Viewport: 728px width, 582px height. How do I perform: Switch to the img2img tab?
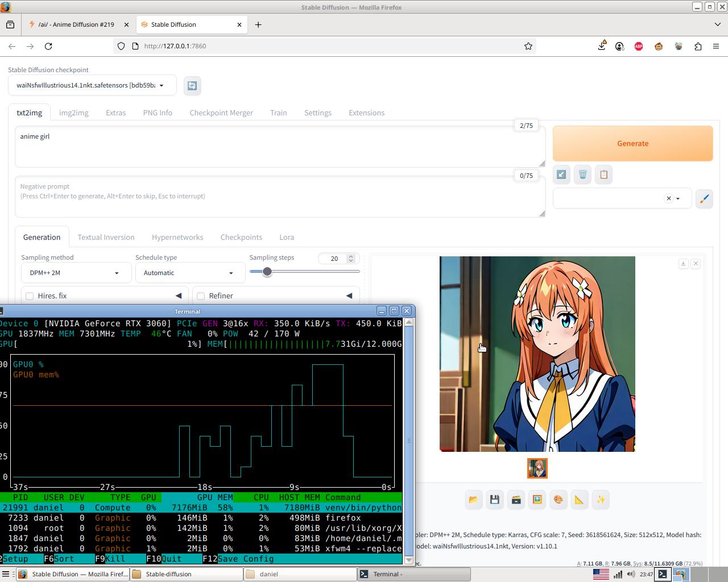point(74,113)
